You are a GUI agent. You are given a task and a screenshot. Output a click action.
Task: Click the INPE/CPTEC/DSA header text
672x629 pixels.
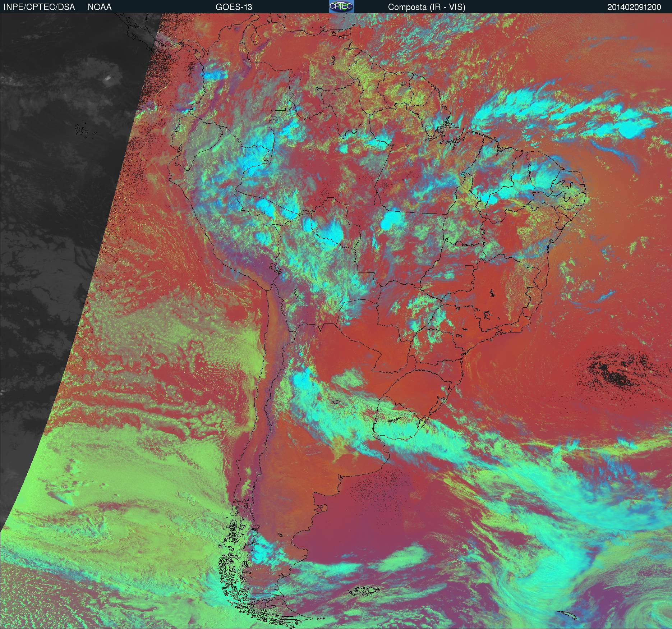click(x=39, y=7)
